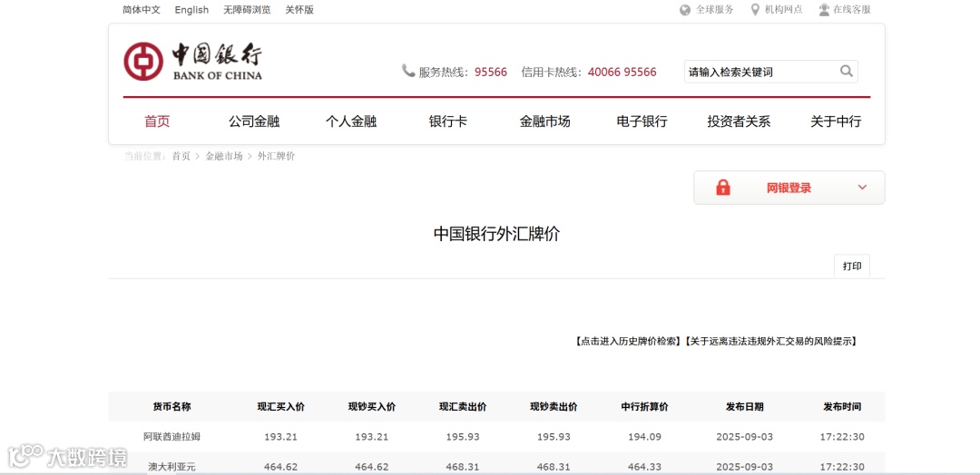Click the service hotline number 95566
This screenshot has height=475, width=980.
click(491, 72)
